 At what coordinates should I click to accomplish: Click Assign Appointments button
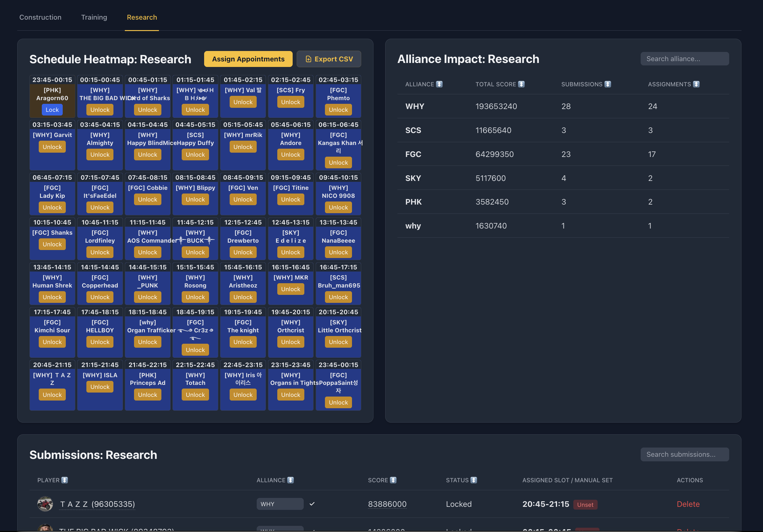point(248,59)
